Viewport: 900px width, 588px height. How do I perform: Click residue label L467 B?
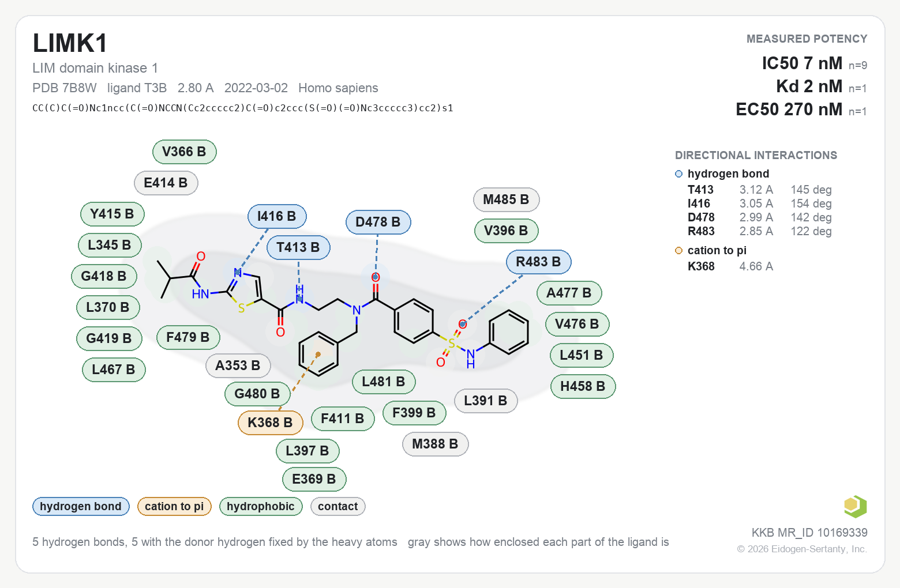tap(114, 370)
